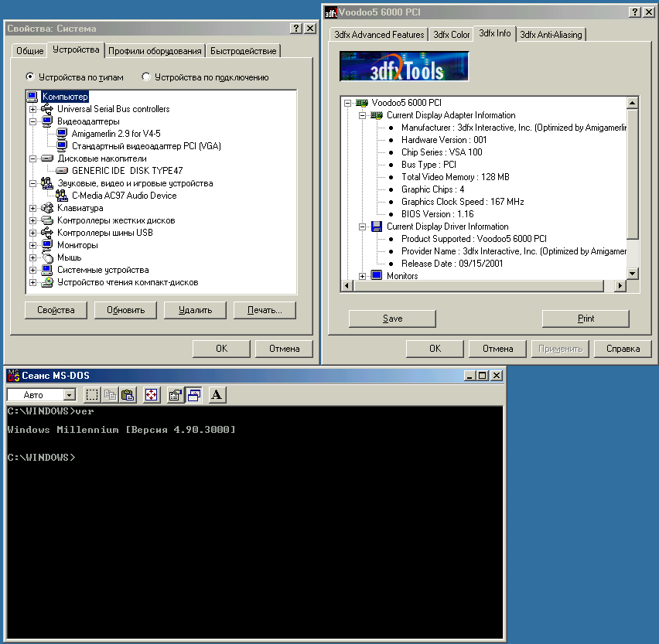Click the Контроллеры жестких дисков icon
659x644 pixels.
pos(47,220)
